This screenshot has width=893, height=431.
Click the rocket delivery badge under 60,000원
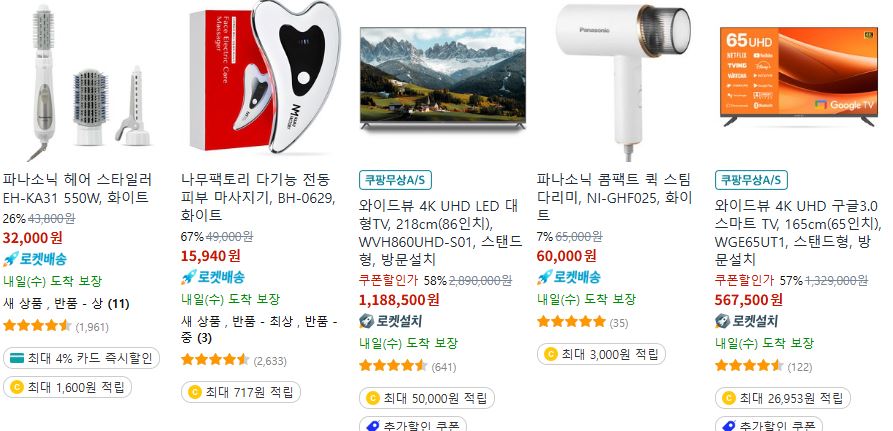[x=568, y=277]
